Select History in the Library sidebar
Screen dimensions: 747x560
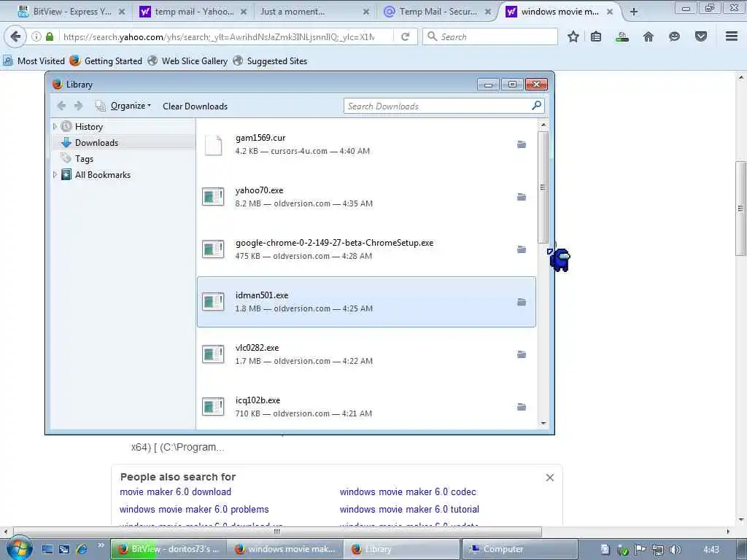[88, 127]
